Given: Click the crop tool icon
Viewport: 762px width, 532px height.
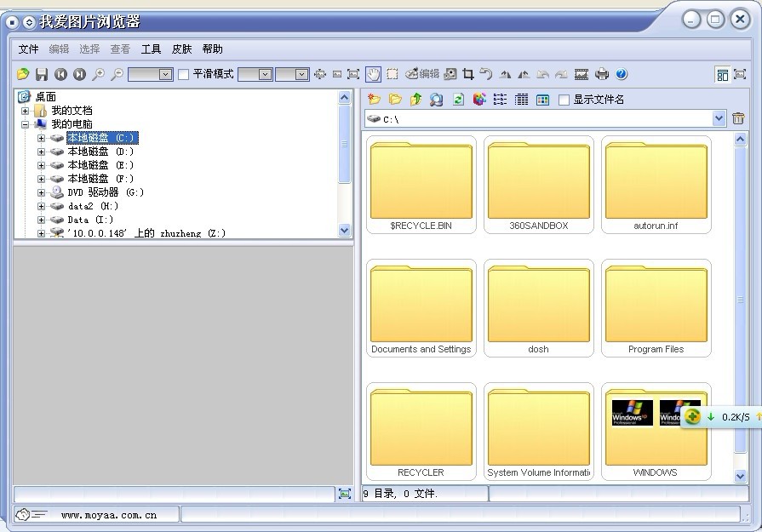Looking at the screenshot, I should point(468,74).
